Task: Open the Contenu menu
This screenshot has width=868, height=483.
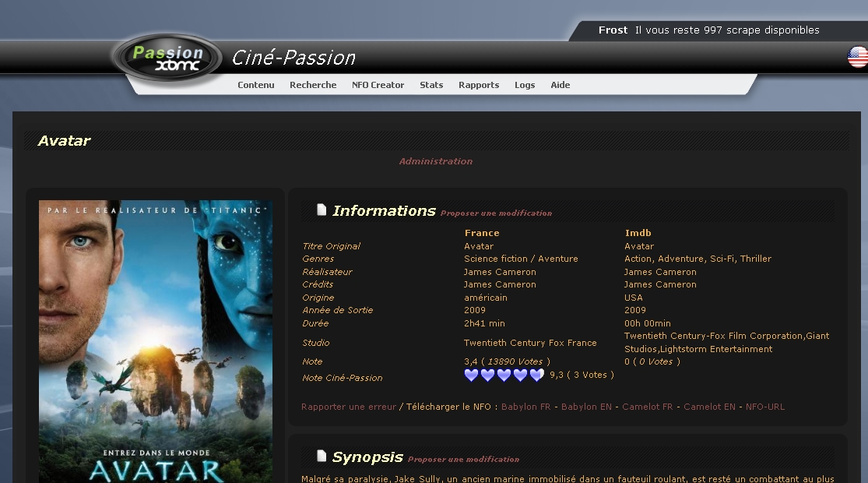Action: tap(256, 85)
